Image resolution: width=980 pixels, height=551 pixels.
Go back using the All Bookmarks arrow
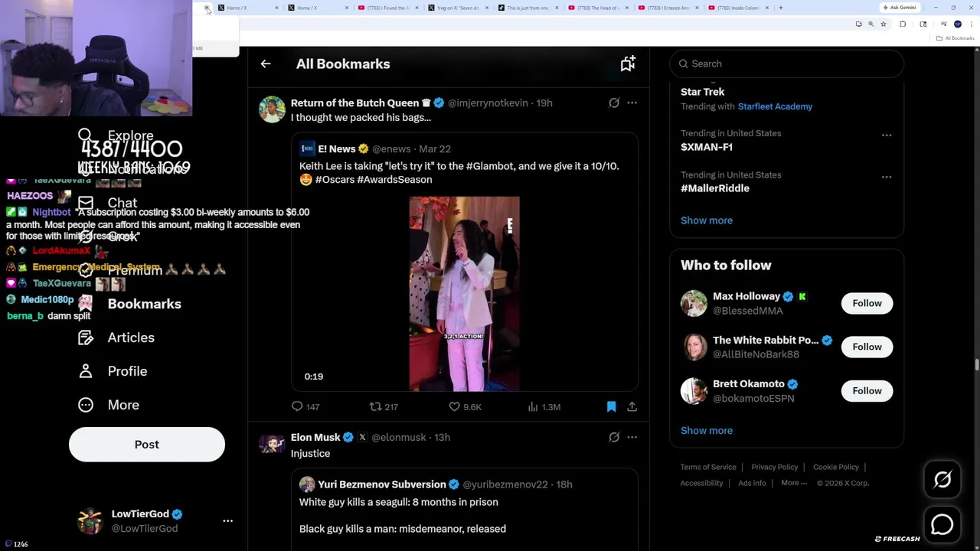tap(266, 64)
